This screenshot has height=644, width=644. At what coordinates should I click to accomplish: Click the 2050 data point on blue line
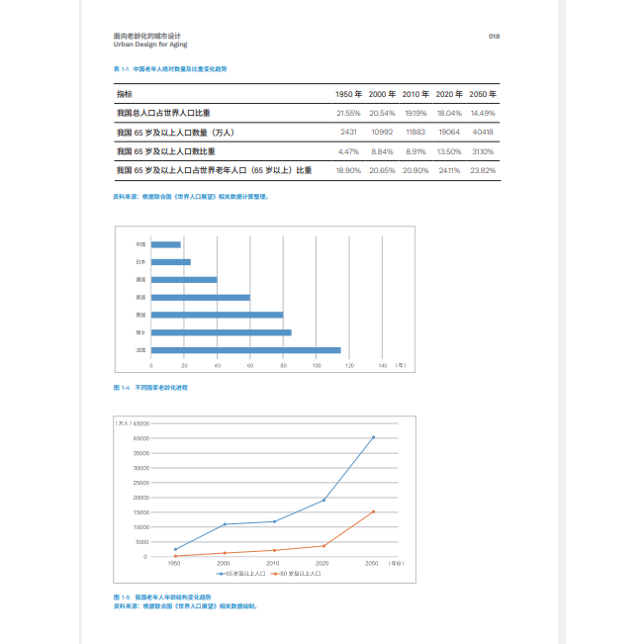tap(373, 437)
